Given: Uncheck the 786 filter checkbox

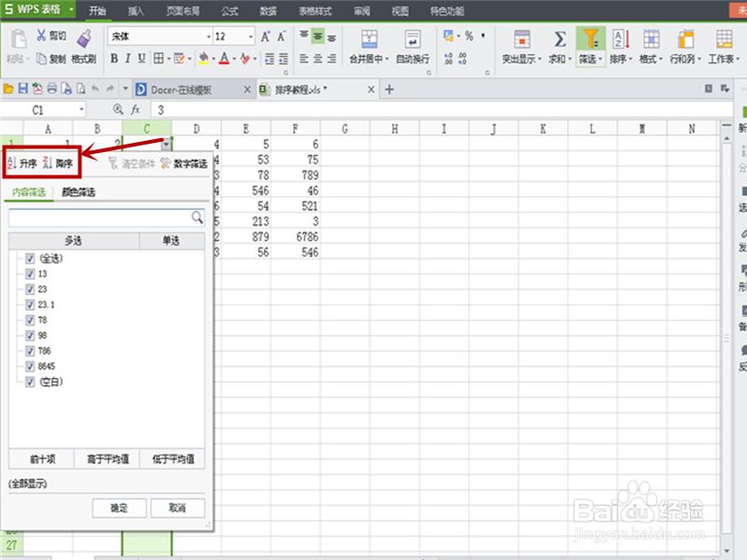Looking at the screenshot, I should (x=30, y=351).
